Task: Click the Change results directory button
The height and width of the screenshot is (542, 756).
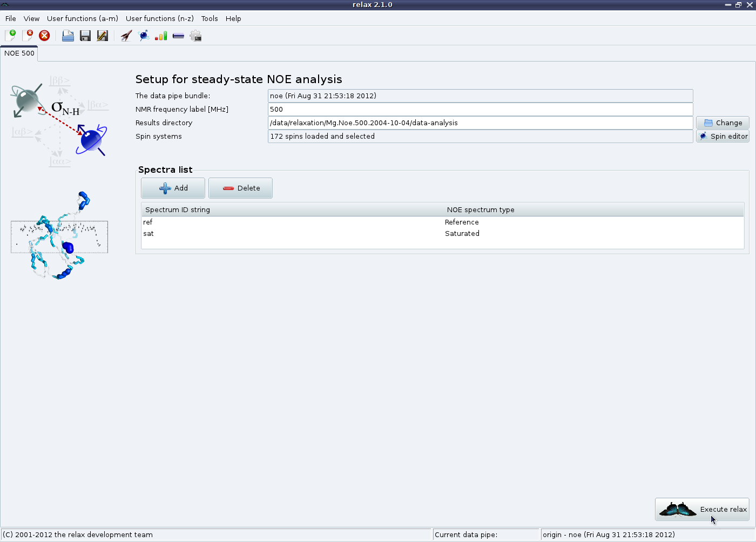Action: pyautogui.click(x=723, y=123)
